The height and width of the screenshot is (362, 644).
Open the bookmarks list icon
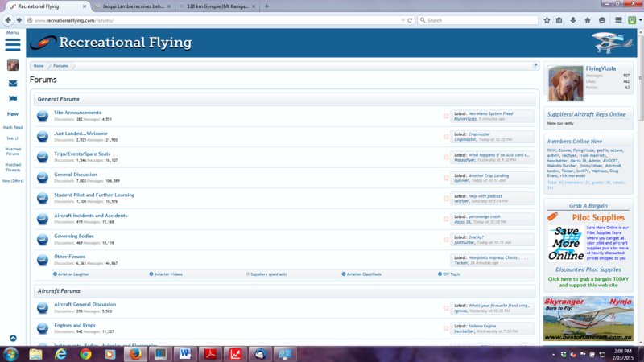(559, 20)
